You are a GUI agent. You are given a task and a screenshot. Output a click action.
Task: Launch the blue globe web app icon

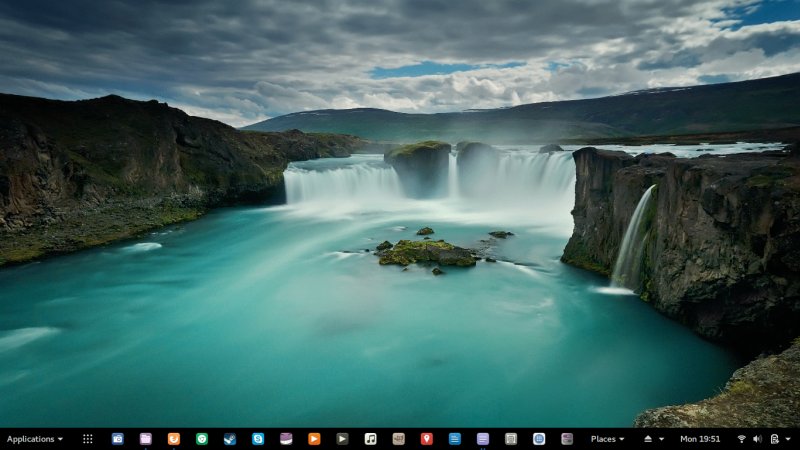(x=539, y=439)
